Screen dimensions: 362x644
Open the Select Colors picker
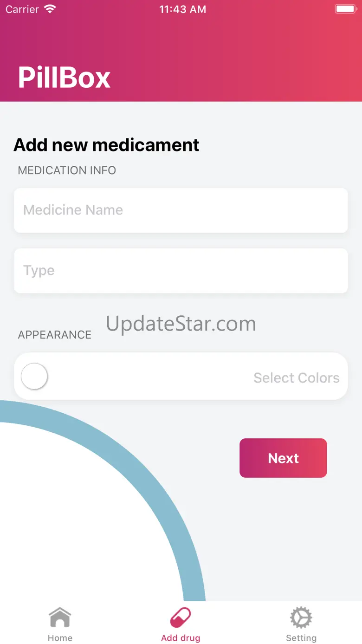pos(297,378)
